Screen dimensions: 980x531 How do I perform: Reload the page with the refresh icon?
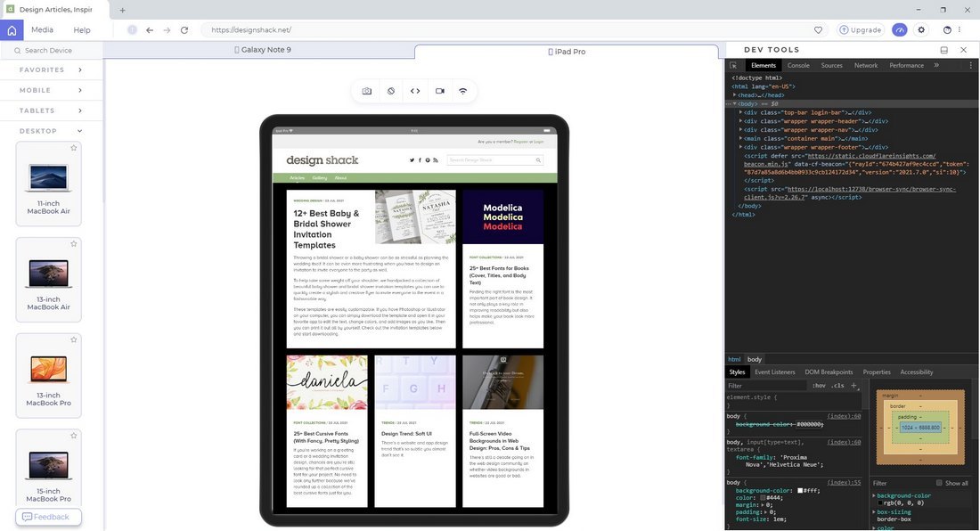pyautogui.click(x=184, y=30)
